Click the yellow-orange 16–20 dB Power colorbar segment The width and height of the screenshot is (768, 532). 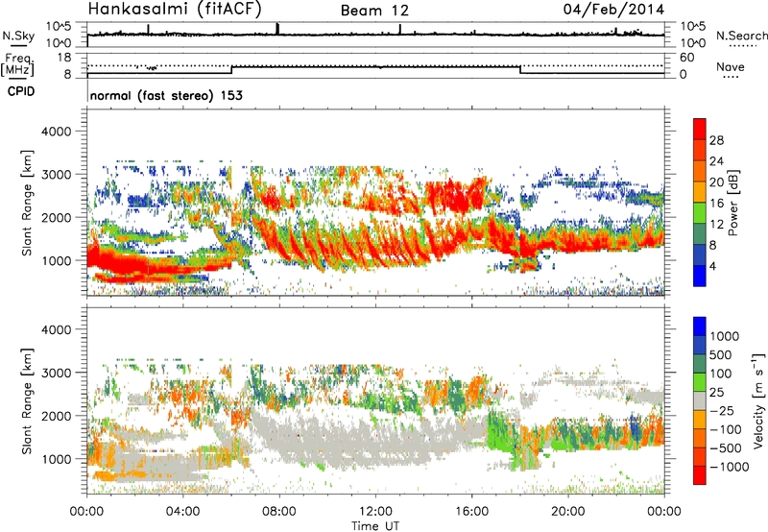click(700, 192)
